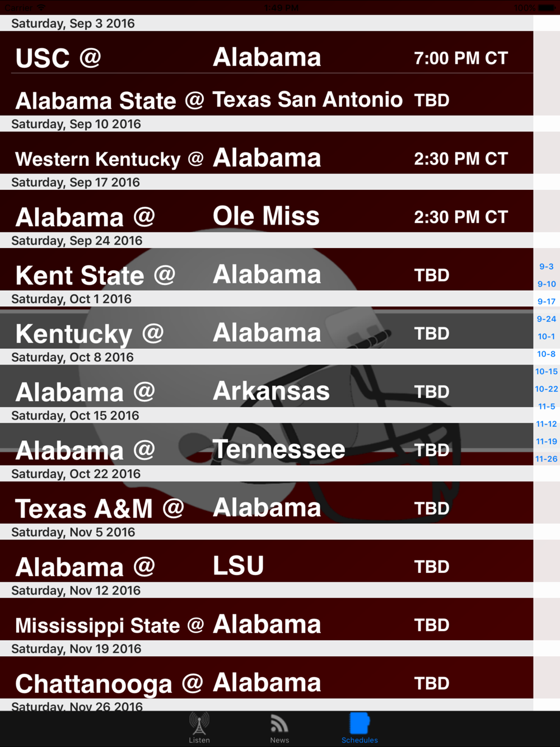This screenshot has width=560, height=747.
Task: Jump to 11-5 in date index
Action: (547, 407)
